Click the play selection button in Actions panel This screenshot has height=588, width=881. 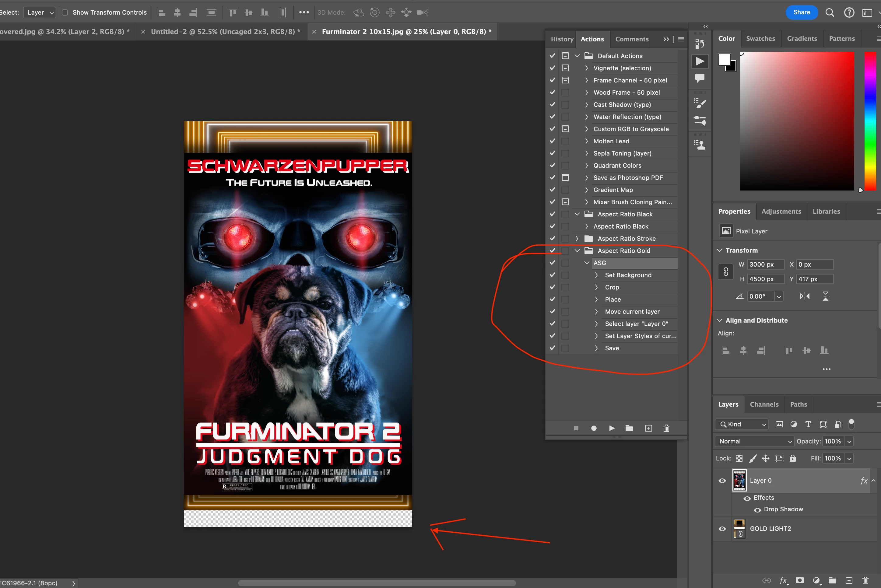611,428
